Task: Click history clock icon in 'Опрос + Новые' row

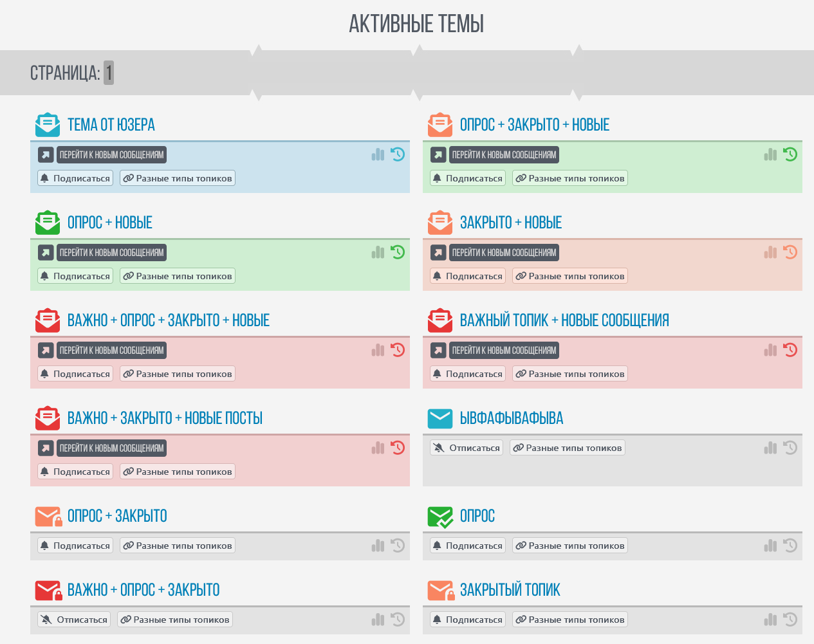Action: (x=398, y=252)
